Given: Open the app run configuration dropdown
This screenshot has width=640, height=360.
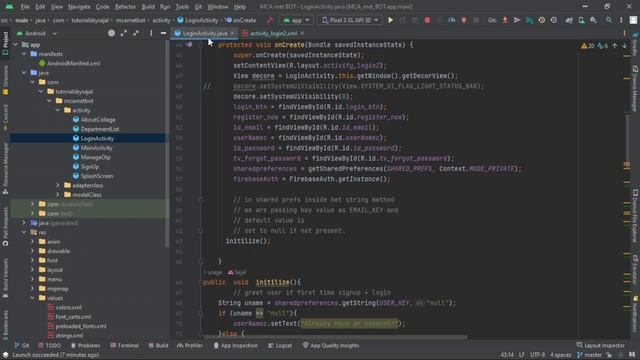Looking at the screenshot, I should pyautogui.click(x=296, y=20).
